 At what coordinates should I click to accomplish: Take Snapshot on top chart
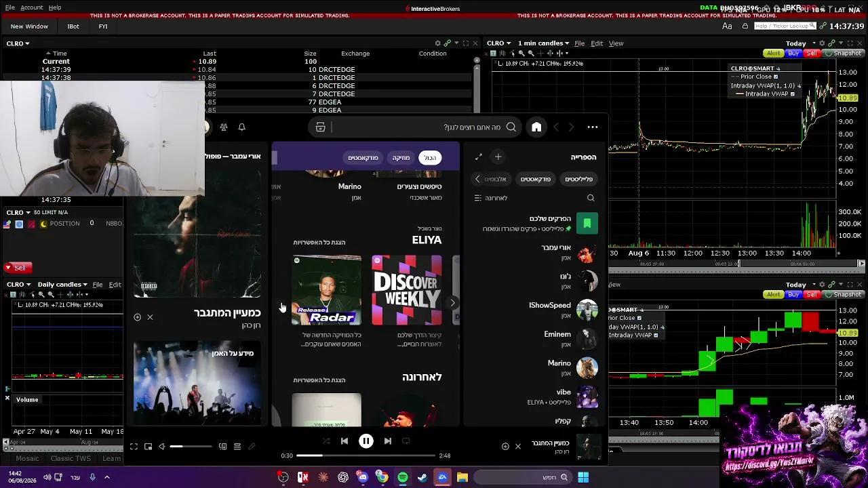coord(843,54)
